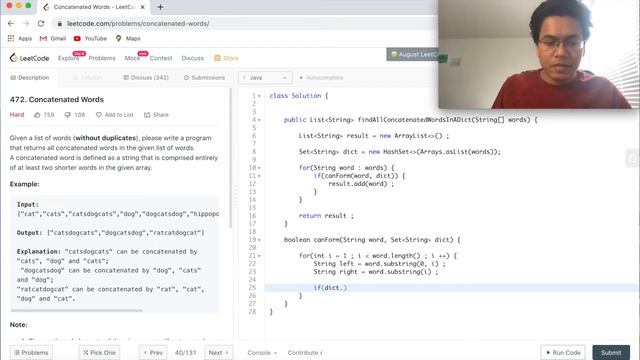Image resolution: width=640 pixels, height=360 pixels.
Task: Click the Share icon
Action: click(x=147, y=115)
